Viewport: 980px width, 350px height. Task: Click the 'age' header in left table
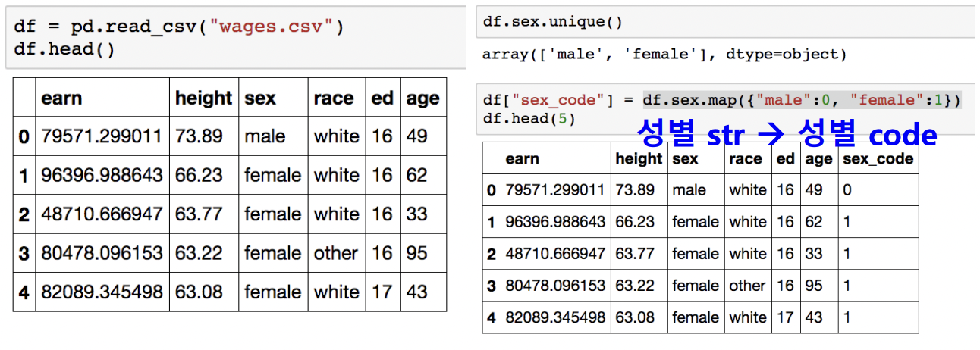tap(422, 98)
